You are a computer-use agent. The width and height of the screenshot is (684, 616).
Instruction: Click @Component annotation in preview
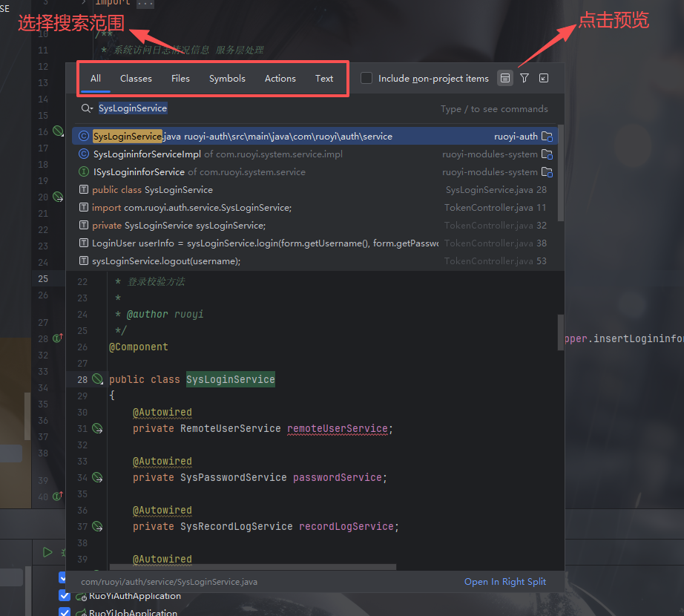point(139,347)
